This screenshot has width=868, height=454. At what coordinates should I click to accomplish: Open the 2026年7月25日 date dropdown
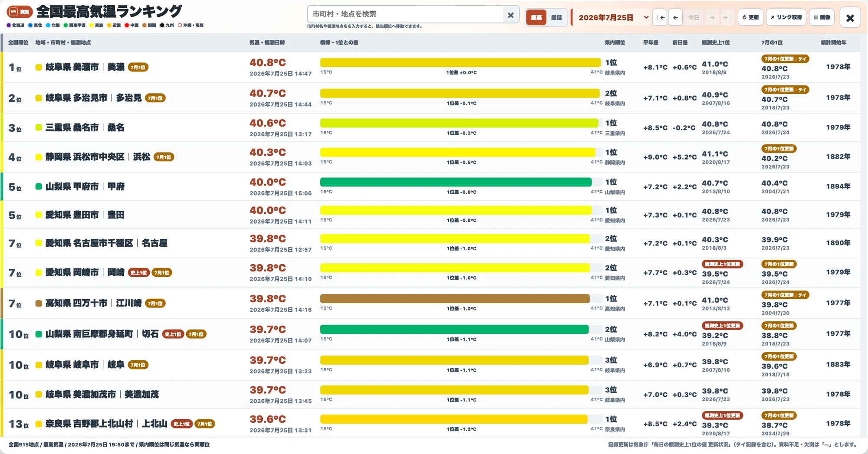click(x=611, y=17)
